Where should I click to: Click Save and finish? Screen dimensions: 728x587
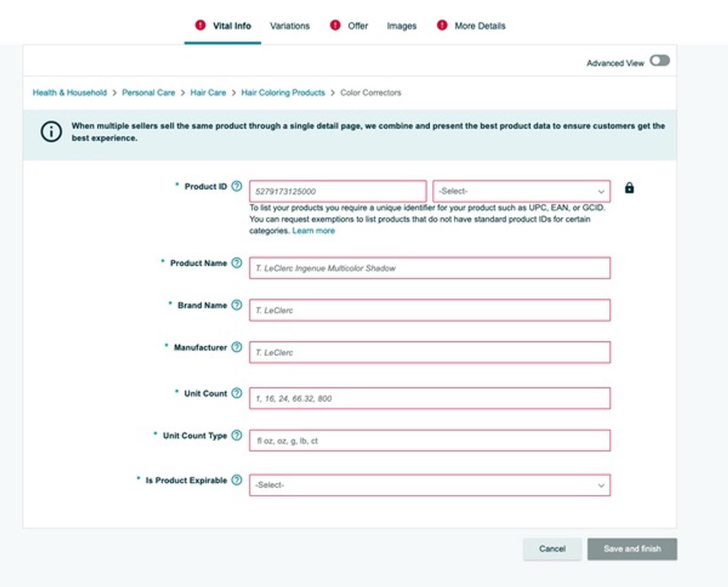tap(632, 549)
